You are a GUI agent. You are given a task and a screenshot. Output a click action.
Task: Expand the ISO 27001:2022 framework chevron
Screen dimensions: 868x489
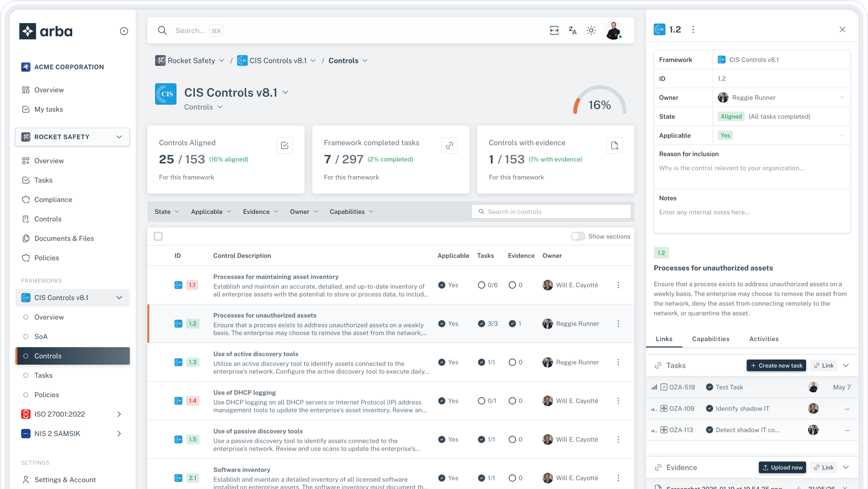click(119, 414)
